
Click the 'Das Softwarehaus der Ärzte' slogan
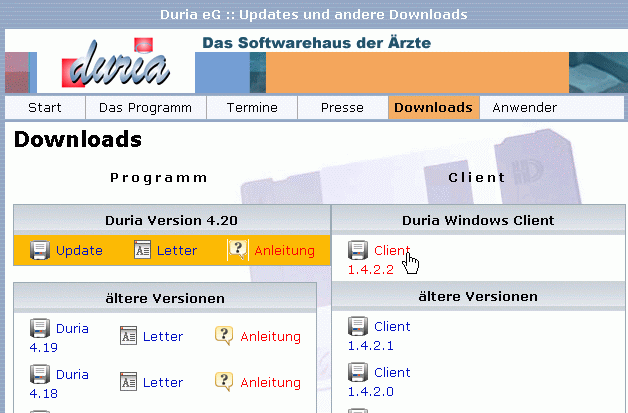(x=316, y=43)
